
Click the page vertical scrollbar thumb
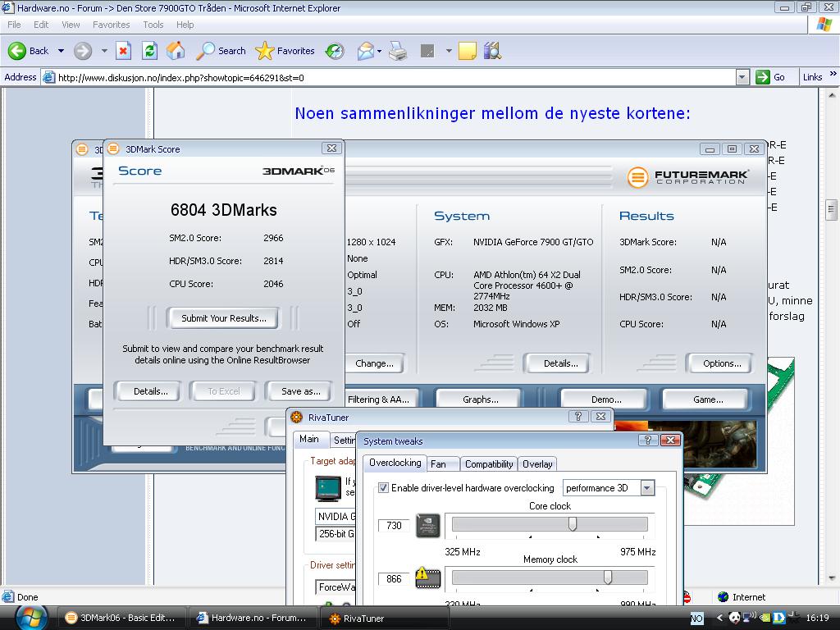pyautogui.click(x=831, y=210)
